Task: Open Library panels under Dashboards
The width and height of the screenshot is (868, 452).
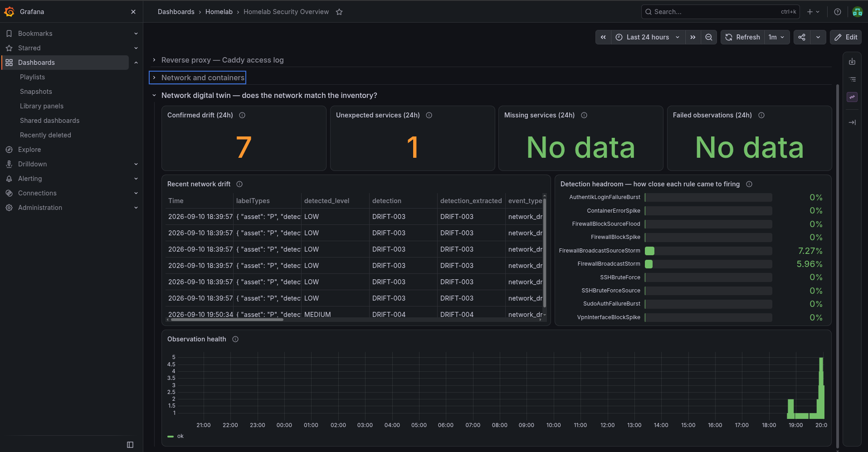Action: pyautogui.click(x=42, y=106)
